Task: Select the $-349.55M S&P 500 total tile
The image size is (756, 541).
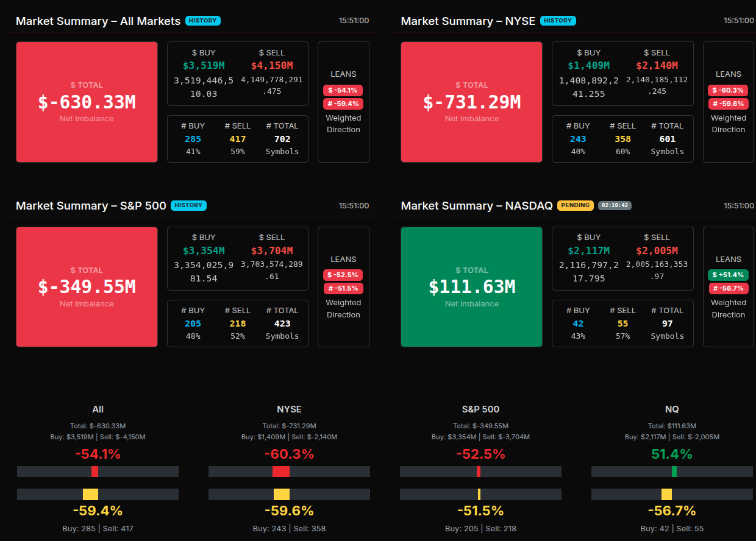Action: (87, 286)
